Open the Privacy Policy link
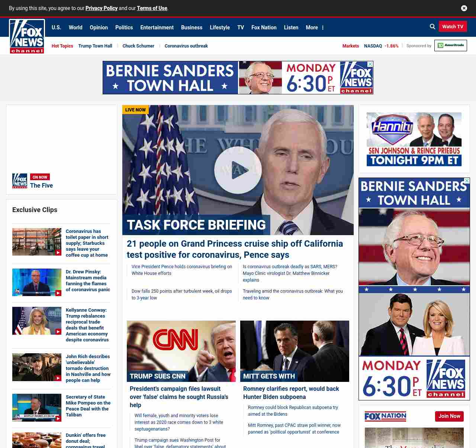 click(102, 8)
